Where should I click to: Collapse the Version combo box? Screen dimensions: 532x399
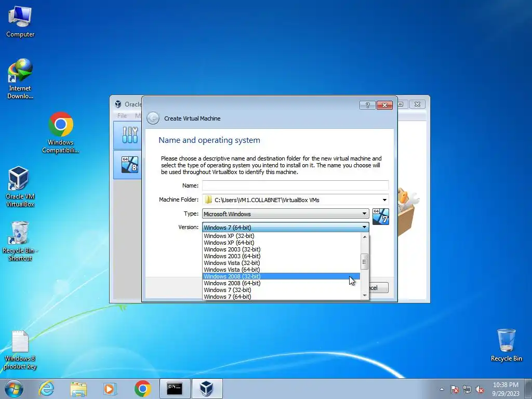coord(285,227)
